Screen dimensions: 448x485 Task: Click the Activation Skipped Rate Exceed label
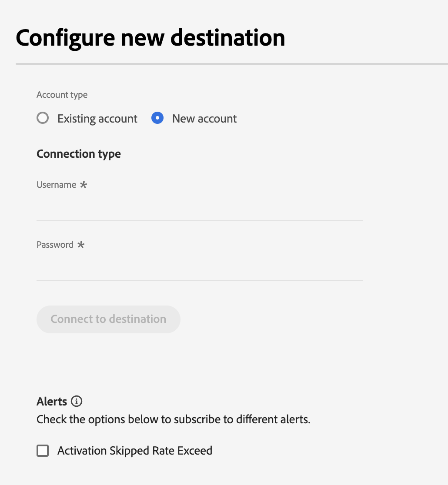pyautogui.click(x=135, y=451)
